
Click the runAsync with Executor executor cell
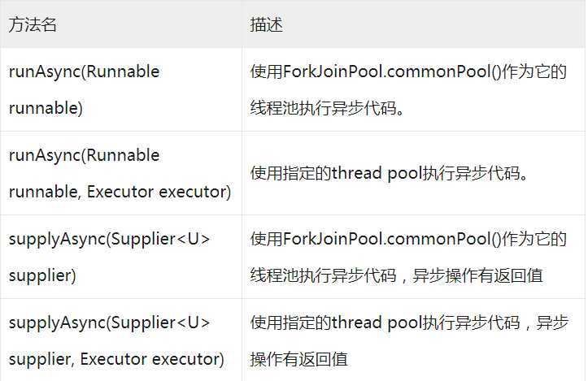pos(121,173)
